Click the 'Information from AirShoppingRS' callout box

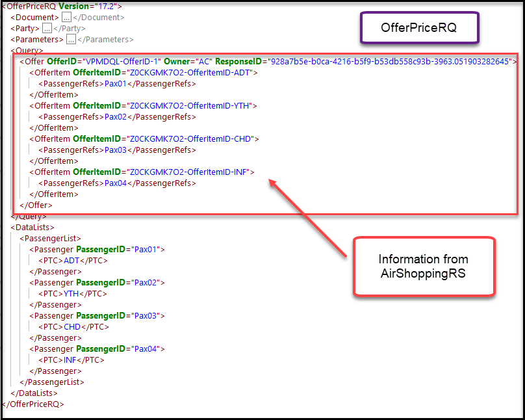coord(423,267)
